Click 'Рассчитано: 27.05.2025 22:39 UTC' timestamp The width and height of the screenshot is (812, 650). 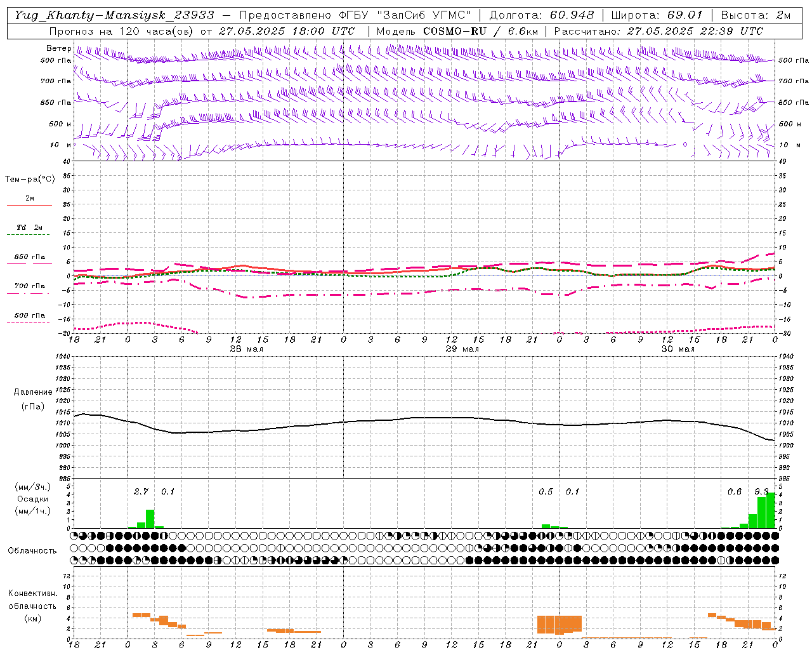658,31
